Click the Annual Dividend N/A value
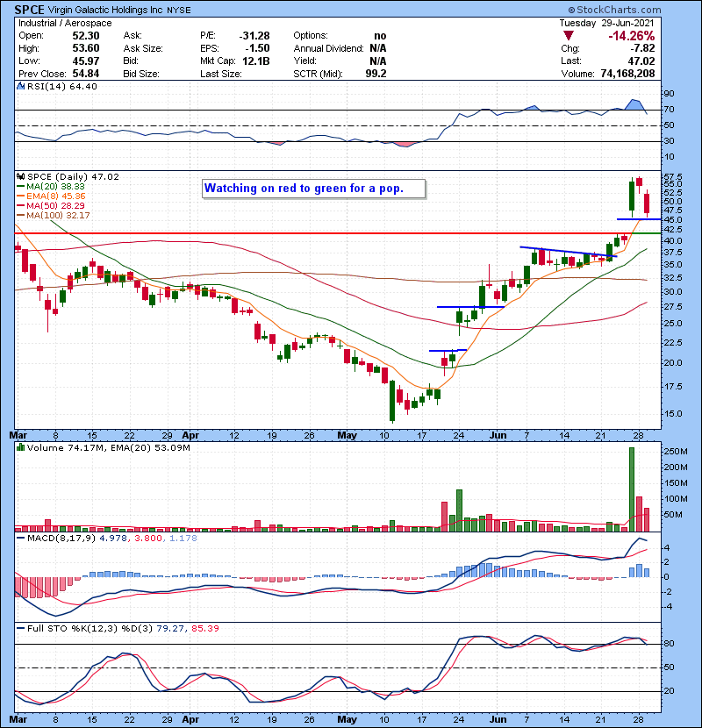 378,48
